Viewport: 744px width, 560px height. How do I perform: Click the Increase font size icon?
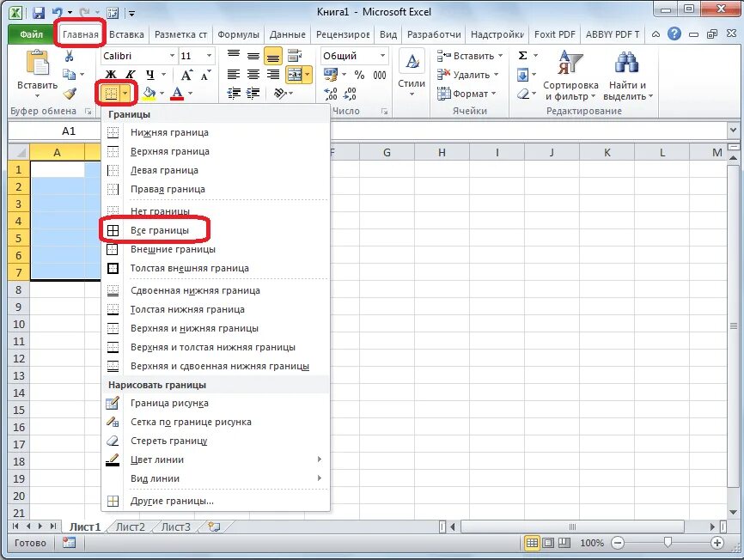[186, 75]
